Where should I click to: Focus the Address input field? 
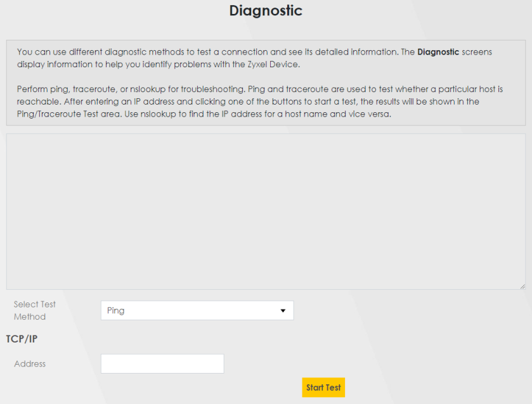(x=162, y=363)
